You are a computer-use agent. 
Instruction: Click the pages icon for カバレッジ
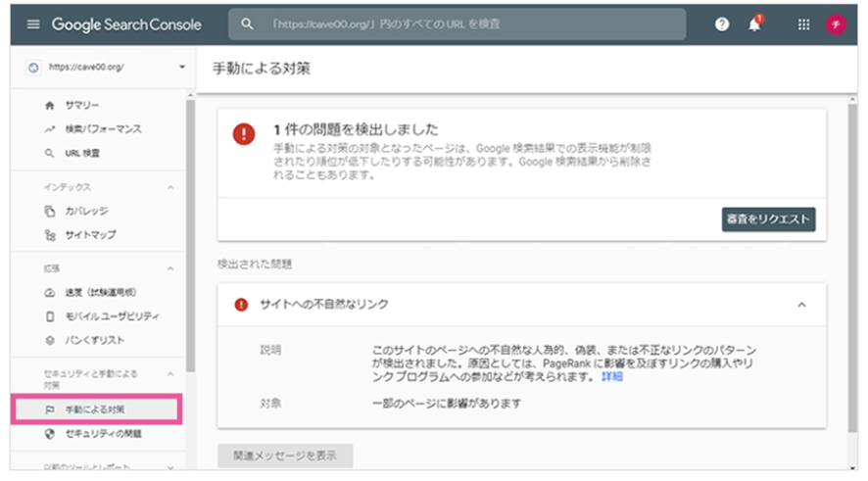click(50, 212)
